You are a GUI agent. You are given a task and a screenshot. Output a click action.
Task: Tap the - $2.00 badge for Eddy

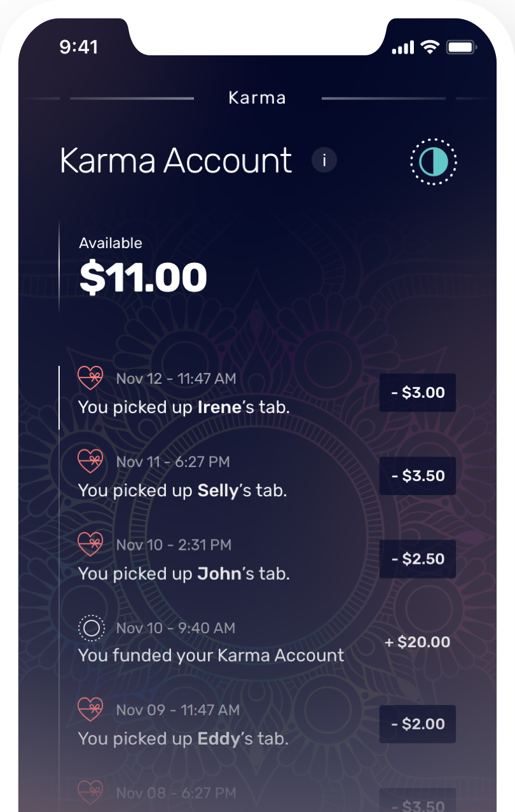pyautogui.click(x=418, y=724)
